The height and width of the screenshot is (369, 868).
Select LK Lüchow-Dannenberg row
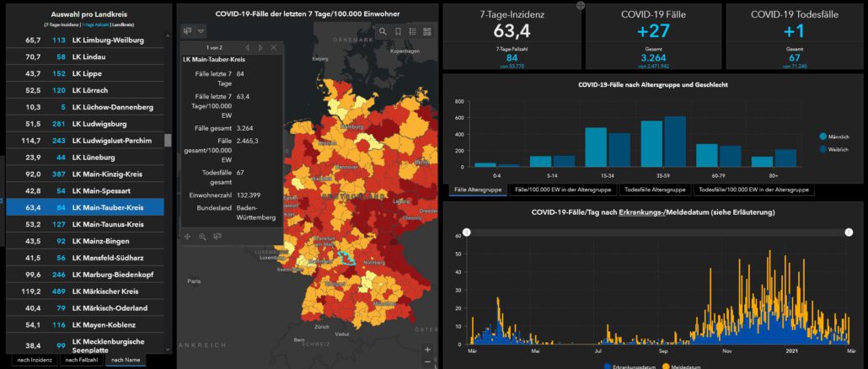tap(85, 107)
